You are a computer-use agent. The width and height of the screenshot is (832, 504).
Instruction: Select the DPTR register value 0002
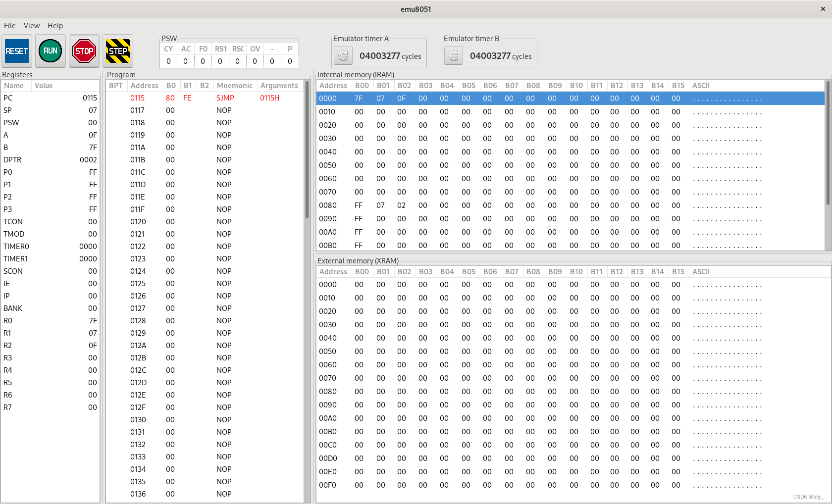[88, 160]
